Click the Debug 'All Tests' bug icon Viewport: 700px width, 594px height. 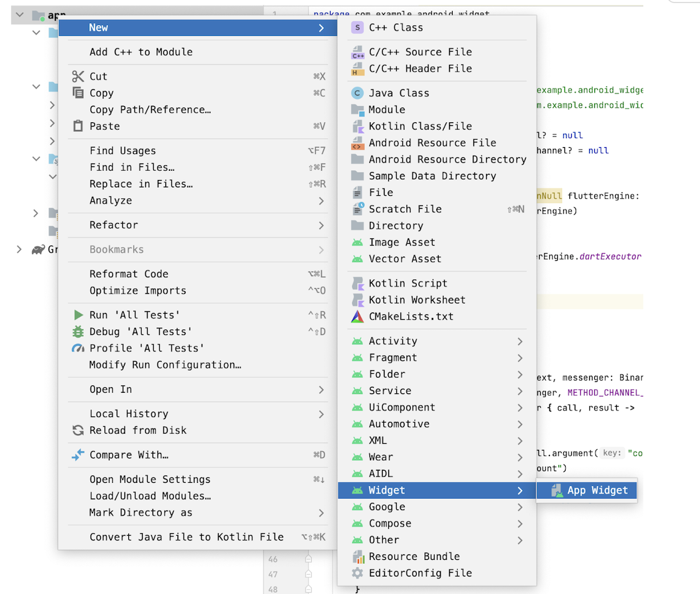click(x=78, y=332)
